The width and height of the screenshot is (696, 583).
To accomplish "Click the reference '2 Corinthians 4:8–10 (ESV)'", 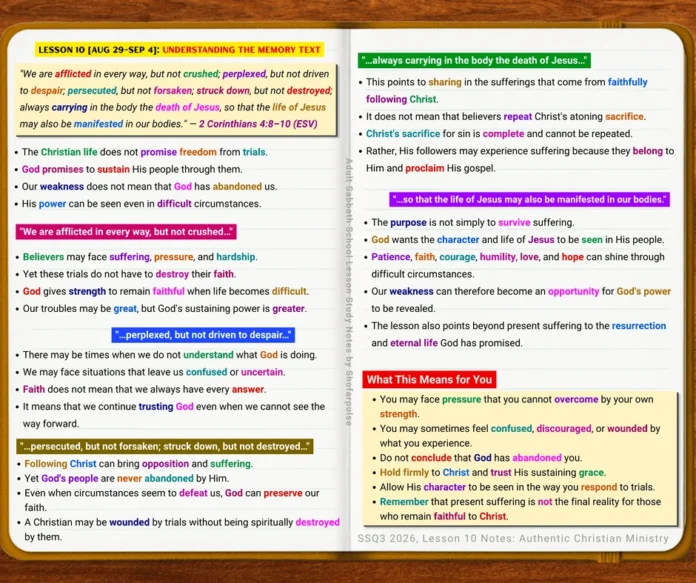I will tap(258, 124).
